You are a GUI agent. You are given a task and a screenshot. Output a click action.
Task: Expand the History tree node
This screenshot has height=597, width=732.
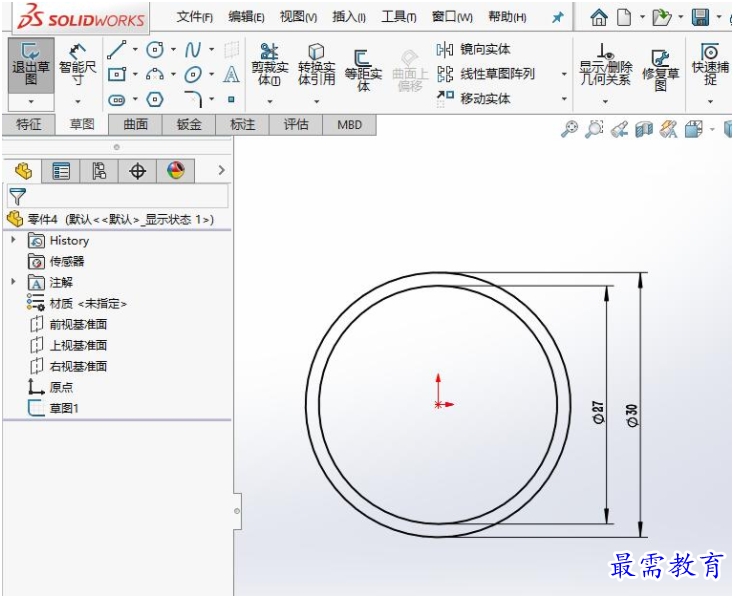(13, 239)
